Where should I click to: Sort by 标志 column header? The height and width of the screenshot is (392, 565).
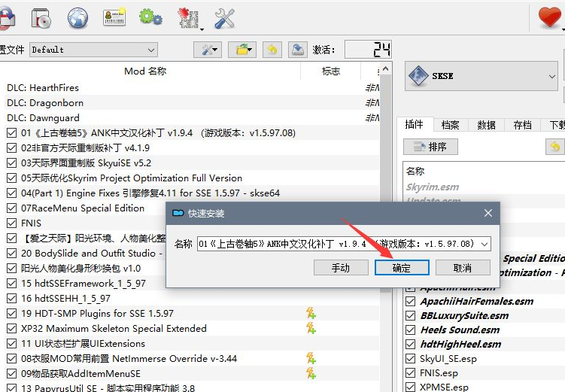[x=331, y=71]
